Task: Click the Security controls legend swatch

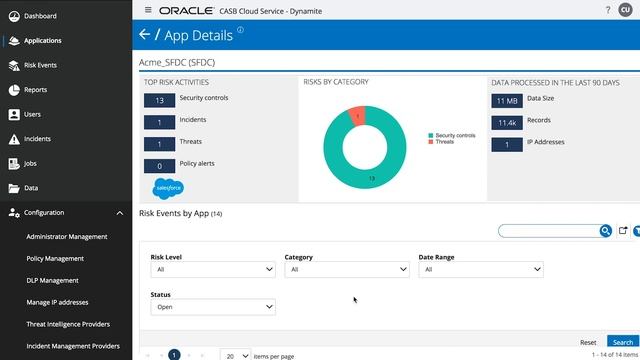Action: click(x=431, y=136)
